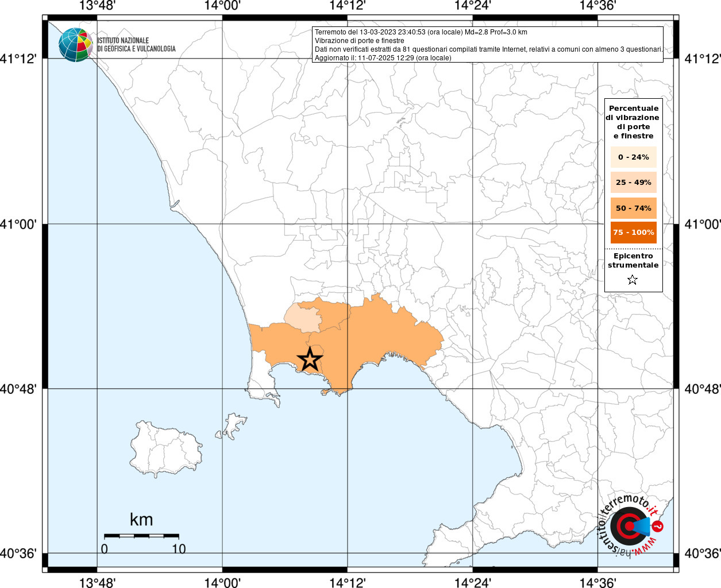Click the 'km' scale label

[141, 520]
